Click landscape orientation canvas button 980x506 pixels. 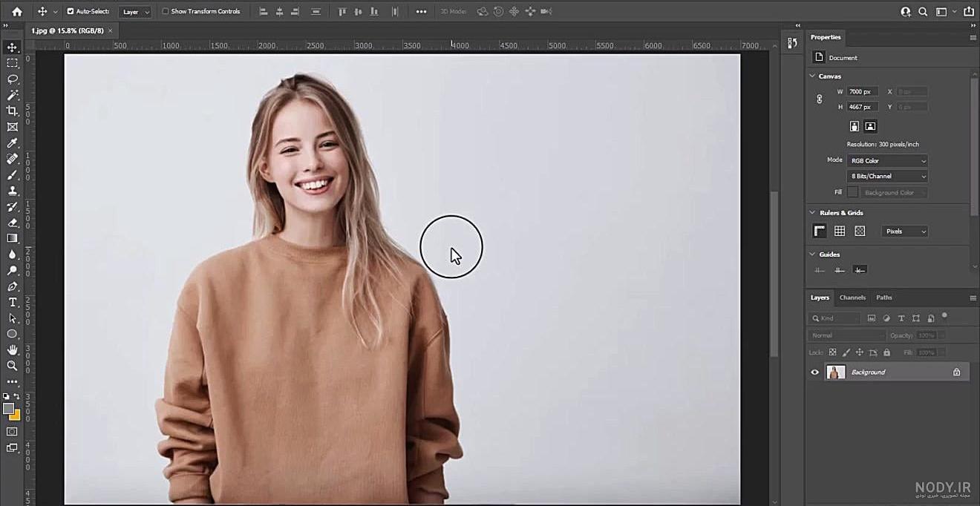click(x=871, y=126)
